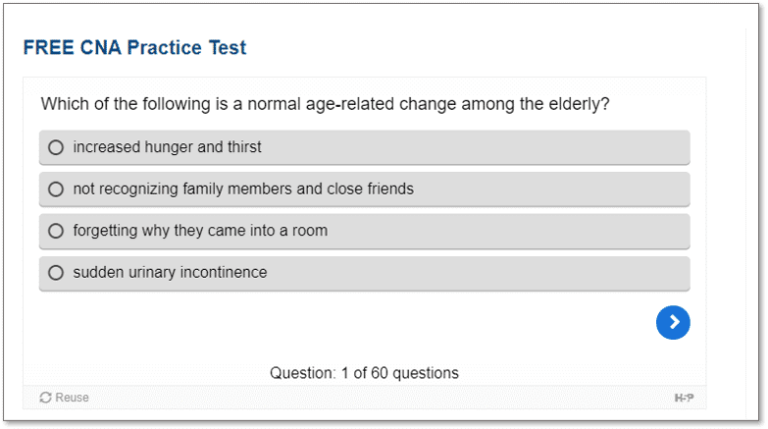Pick the answer text 'increased hunger and thirst'
The image size is (768, 429).
point(167,147)
